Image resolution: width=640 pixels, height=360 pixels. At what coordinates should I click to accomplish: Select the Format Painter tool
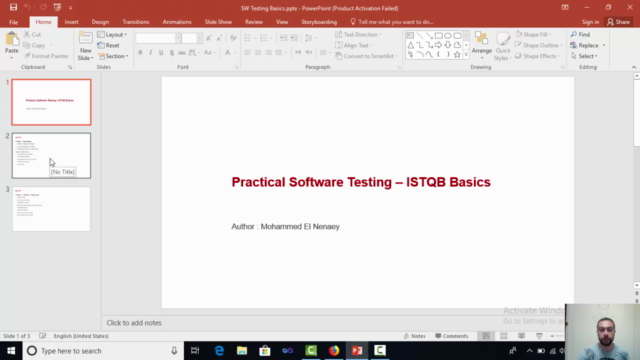(x=46, y=56)
